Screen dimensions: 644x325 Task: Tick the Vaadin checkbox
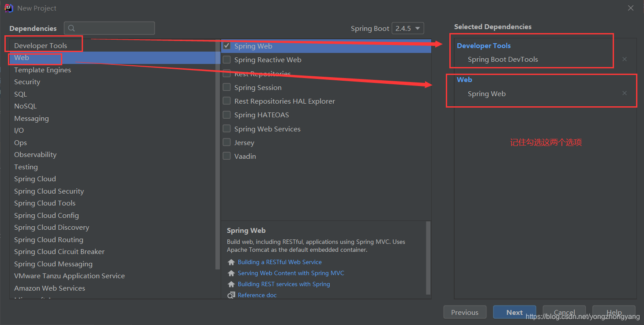(x=227, y=156)
